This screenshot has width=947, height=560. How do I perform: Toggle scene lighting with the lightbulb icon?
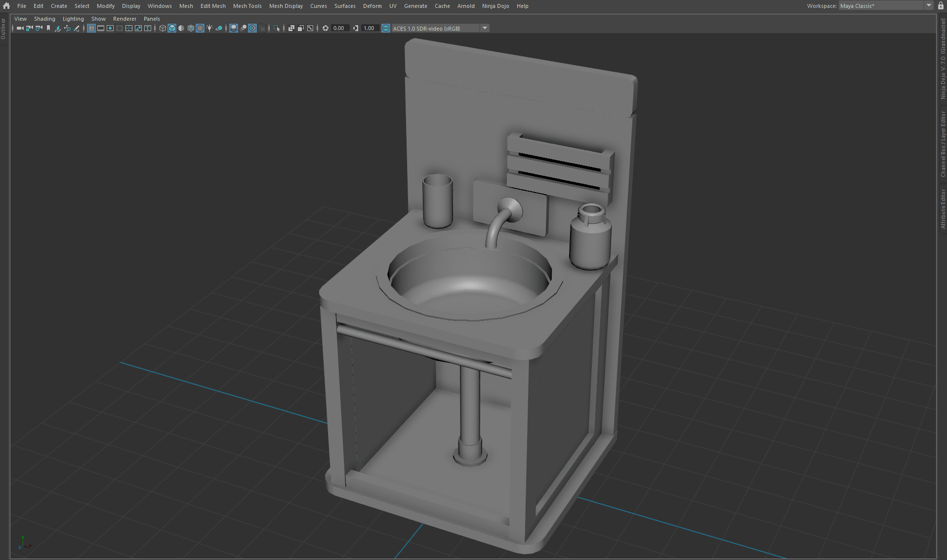click(x=209, y=28)
